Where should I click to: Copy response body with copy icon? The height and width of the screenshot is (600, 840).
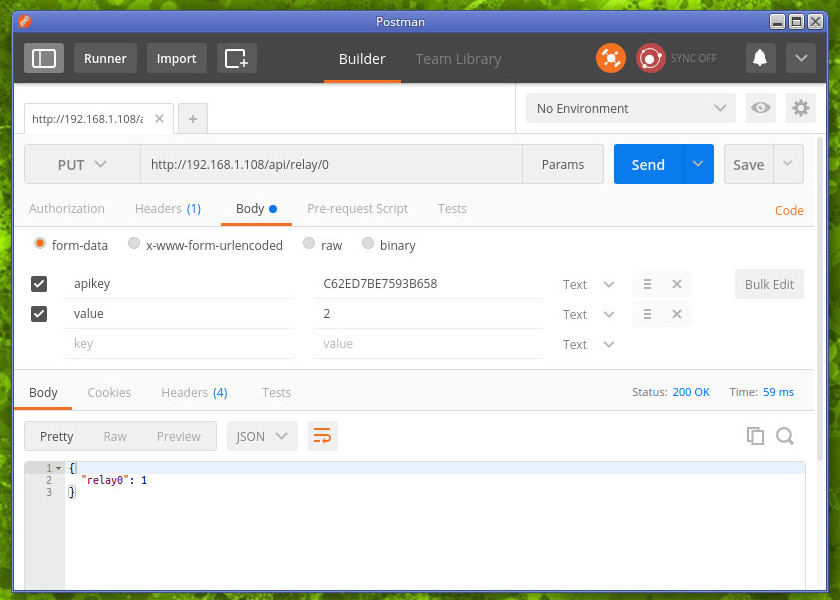point(755,436)
